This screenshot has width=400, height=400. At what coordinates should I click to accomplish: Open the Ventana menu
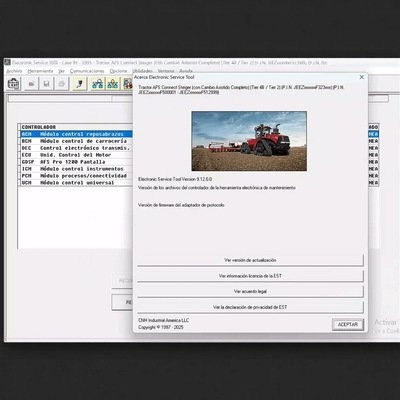166,71
